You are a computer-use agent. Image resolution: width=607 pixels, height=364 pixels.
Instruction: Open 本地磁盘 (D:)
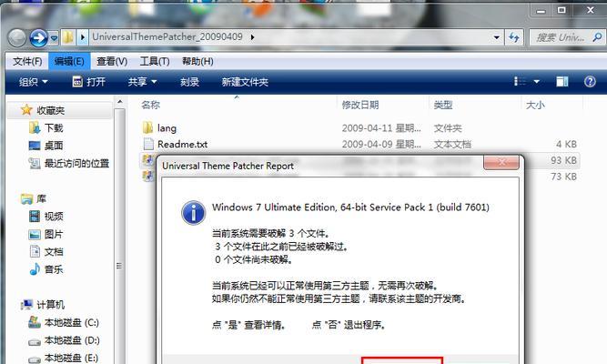72,340
